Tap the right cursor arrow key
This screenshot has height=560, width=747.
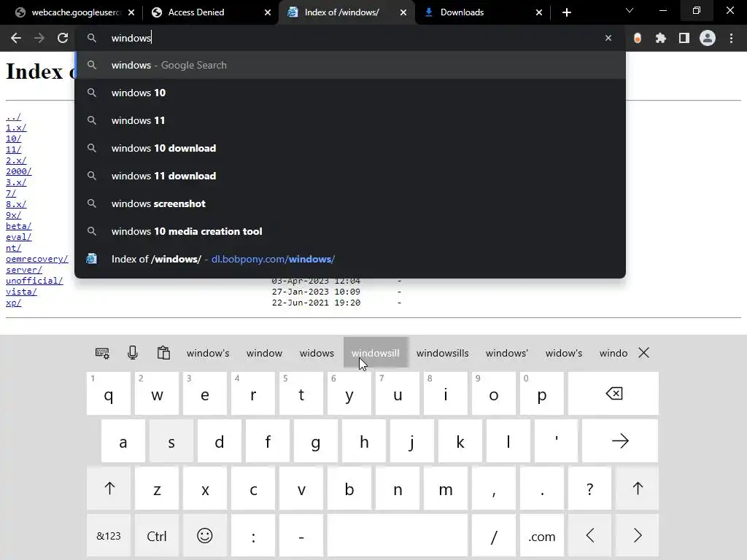(638, 536)
